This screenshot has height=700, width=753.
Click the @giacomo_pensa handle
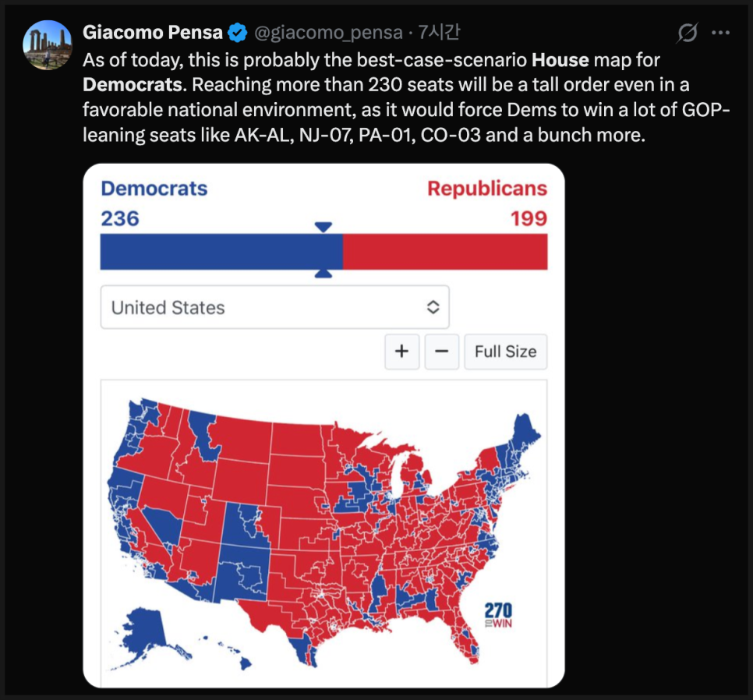330,33
